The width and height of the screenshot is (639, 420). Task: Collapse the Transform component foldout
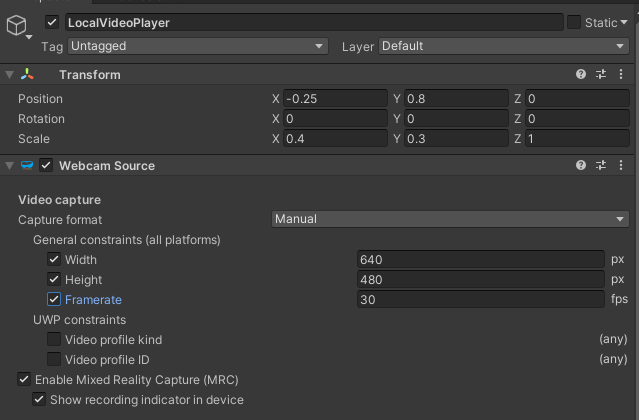(x=9, y=75)
